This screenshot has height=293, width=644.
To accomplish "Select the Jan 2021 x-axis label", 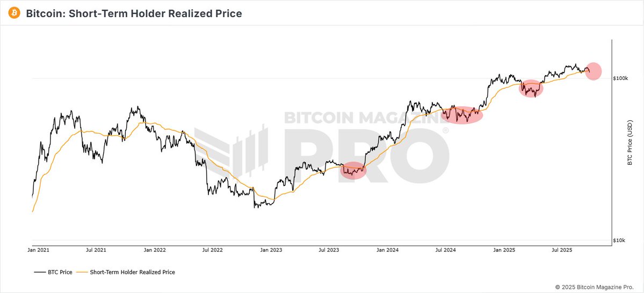I will pyautogui.click(x=38, y=250).
